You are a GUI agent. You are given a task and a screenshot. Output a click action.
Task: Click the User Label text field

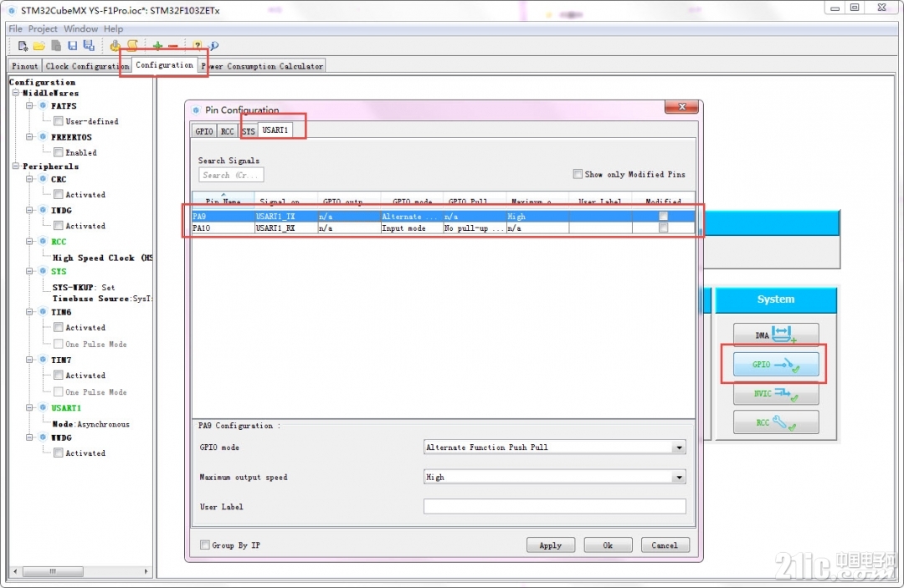(555, 507)
